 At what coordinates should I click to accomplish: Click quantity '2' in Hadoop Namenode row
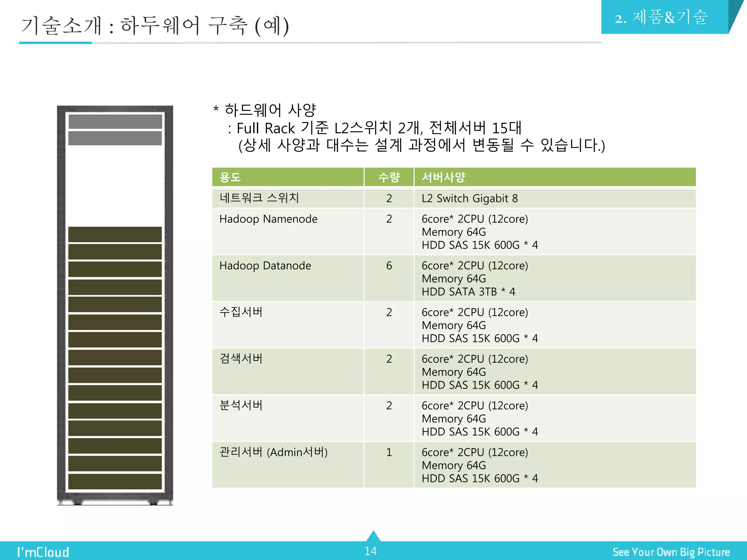(x=389, y=219)
